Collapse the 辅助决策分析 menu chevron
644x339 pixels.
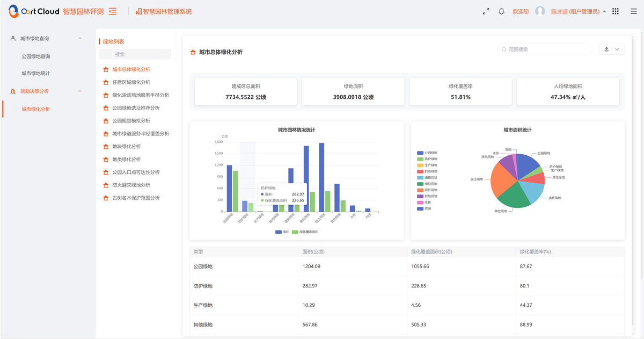pos(80,91)
